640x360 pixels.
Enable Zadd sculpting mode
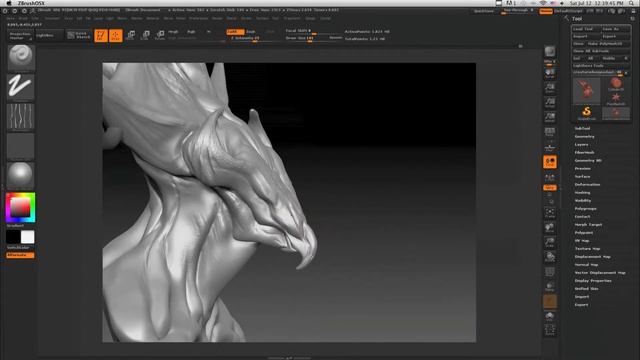pos(235,31)
